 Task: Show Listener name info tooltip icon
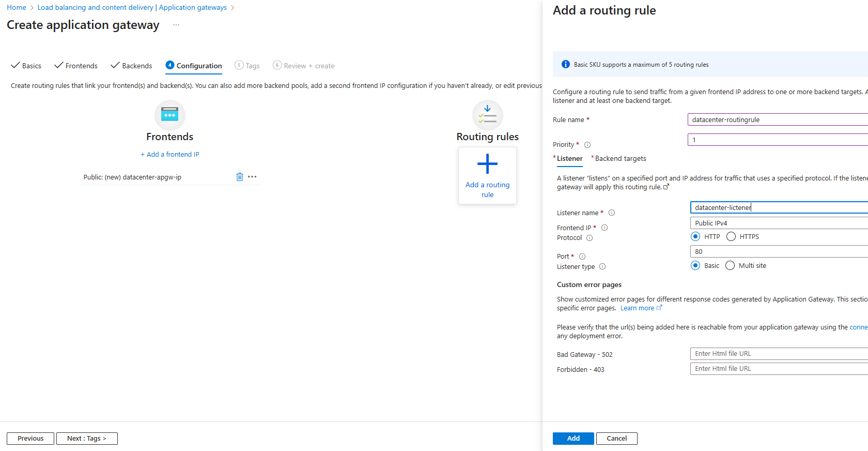[x=612, y=213]
